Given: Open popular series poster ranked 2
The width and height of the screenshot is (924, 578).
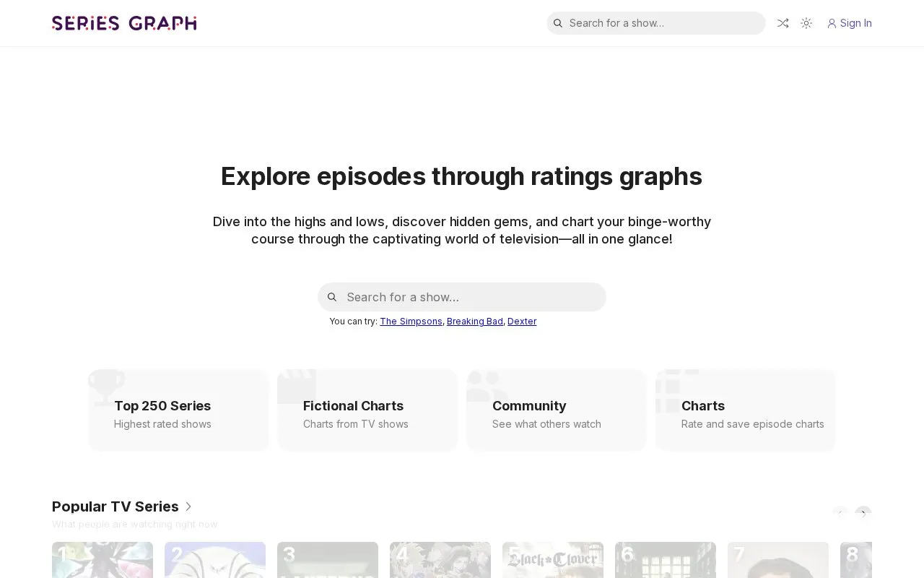Looking at the screenshot, I should pos(215,560).
